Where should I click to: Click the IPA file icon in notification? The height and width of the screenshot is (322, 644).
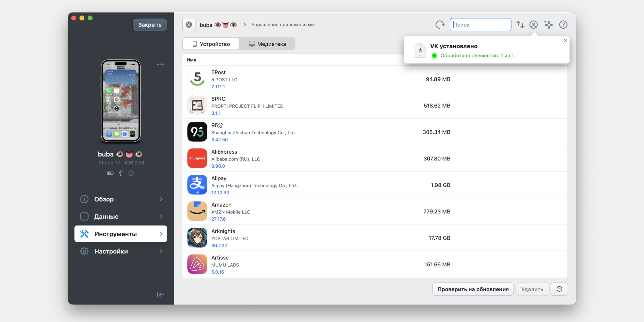(x=420, y=50)
